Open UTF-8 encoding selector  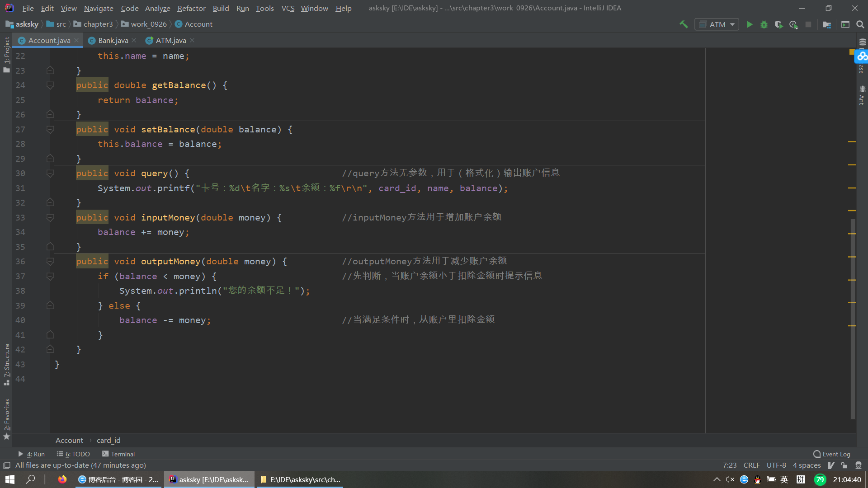pos(776,465)
